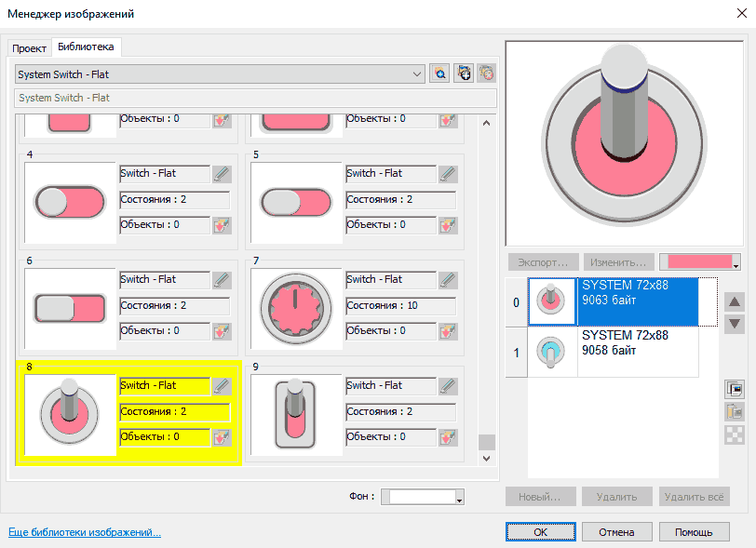The image size is (756, 548).
Task: Click the library list scroll down arrow
Action: (487, 459)
